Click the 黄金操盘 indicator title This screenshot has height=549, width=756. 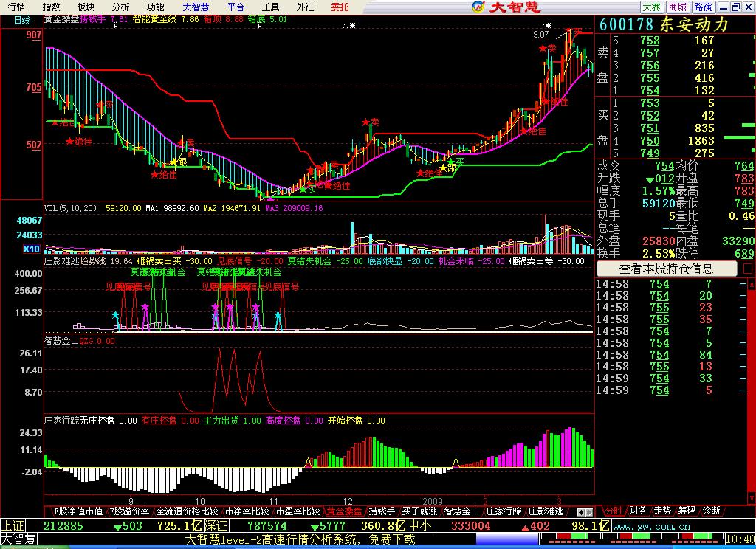(x=62, y=20)
